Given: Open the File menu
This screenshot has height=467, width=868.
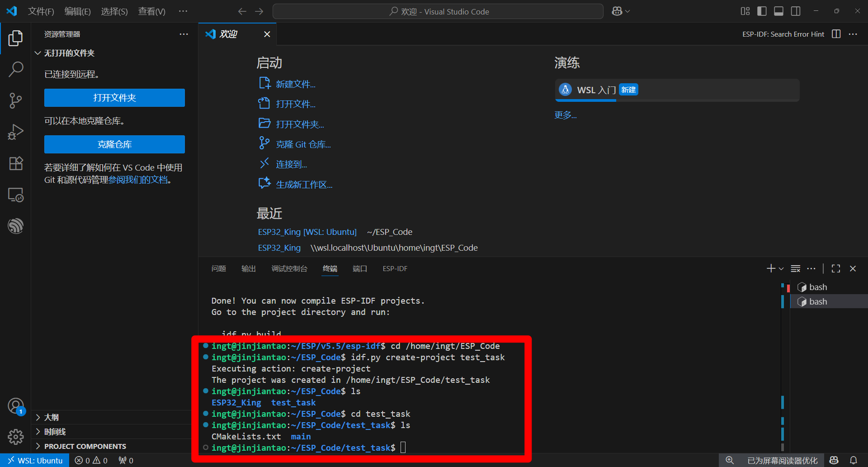Looking at the screenshot, I should point(41,11).
